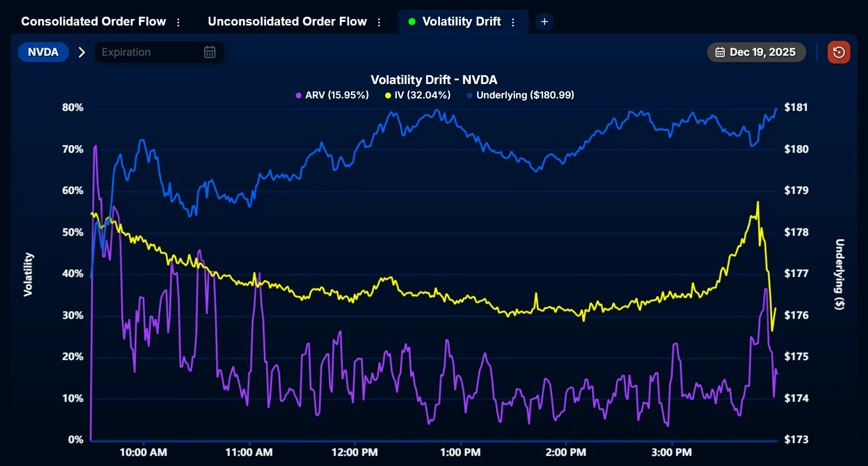Switch to Consolidated Order Flow tab
Screen dimensions: 868x466
(94, 22)
